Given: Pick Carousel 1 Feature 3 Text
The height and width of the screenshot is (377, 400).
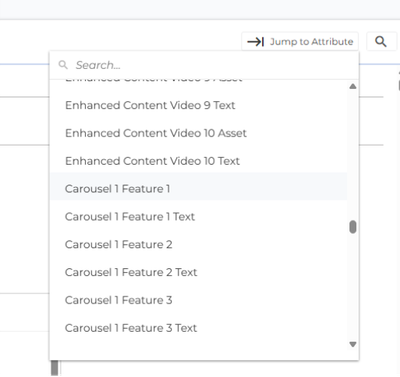Looking at the screenshot, I should pyautogui.click(x=199, y=328).
